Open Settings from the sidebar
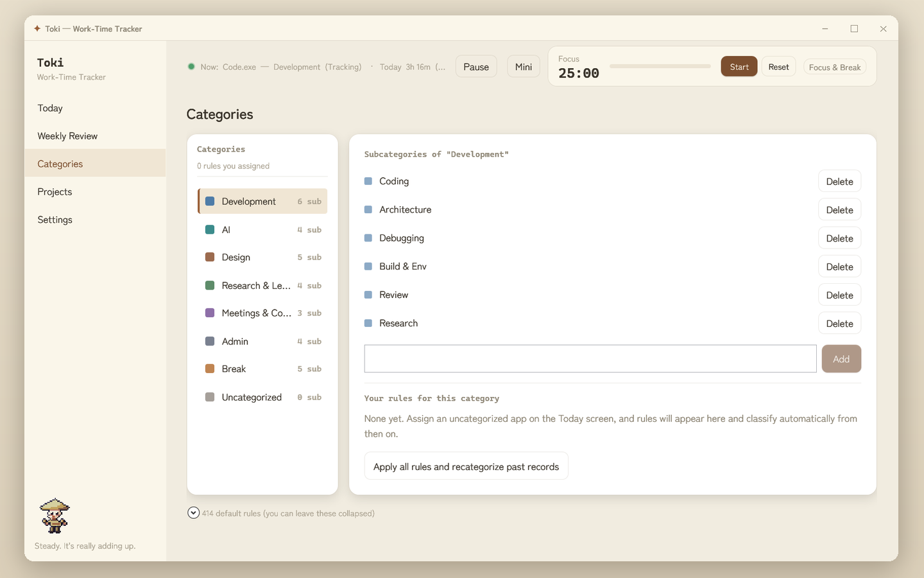 point(95,220)
